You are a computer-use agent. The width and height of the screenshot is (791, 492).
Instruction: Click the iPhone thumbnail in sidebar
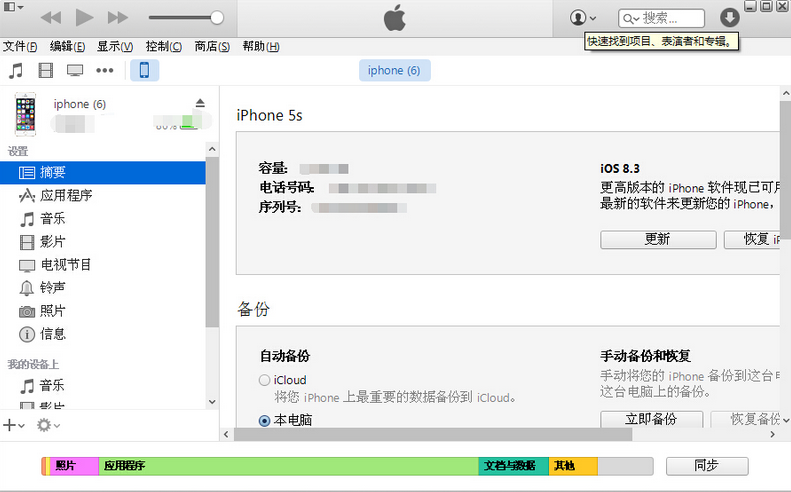25,114
